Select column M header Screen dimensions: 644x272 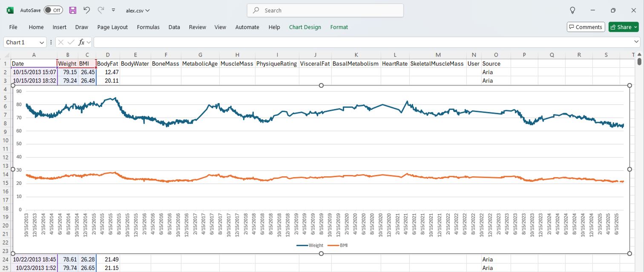438,54
